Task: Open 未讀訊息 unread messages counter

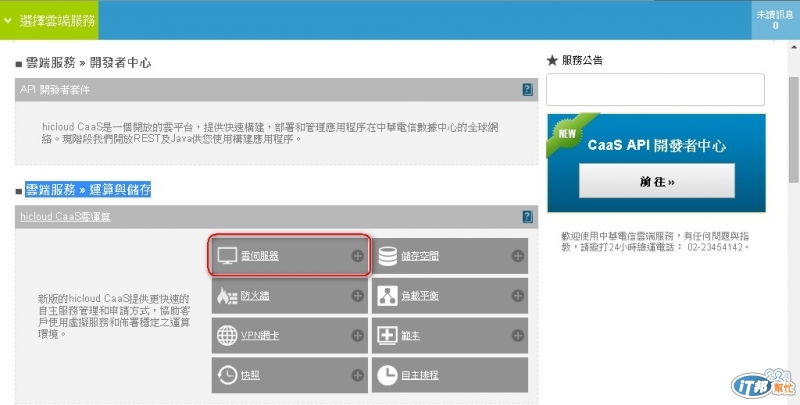Action: (775, 20)
